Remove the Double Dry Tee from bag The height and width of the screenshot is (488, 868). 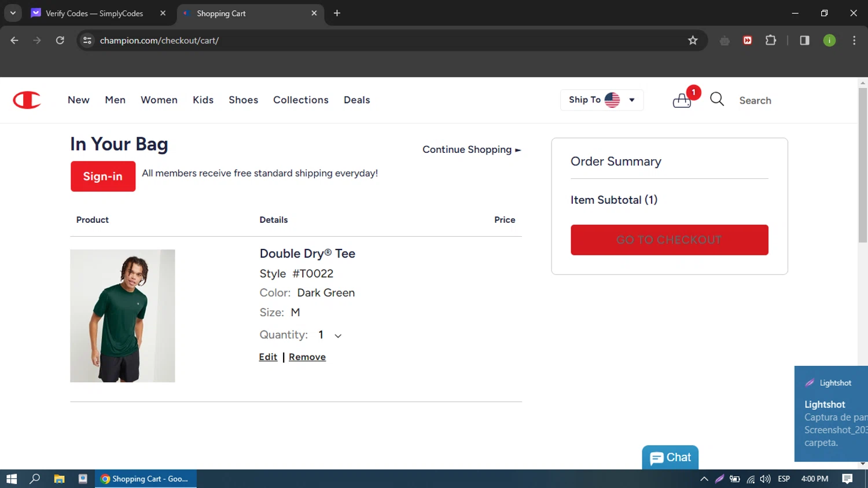pyautogui.click(x=307, y=357)
